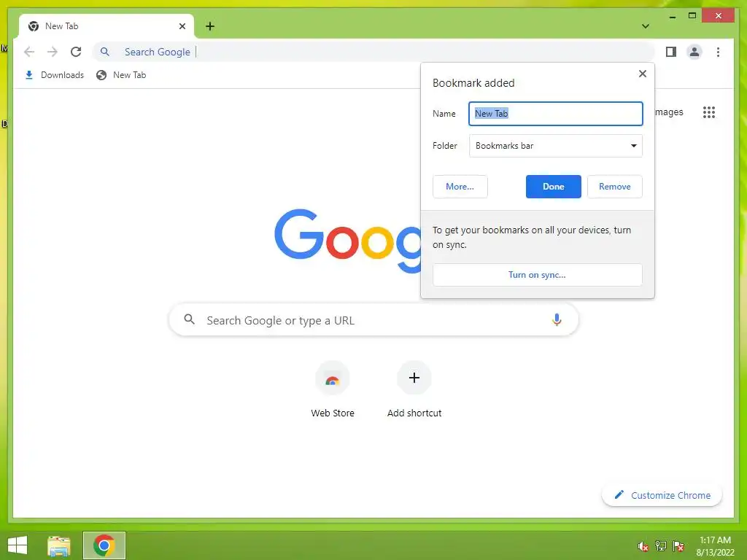Image resolution: width=747 pixels, height=560 pixels.
Task: Open Chrome's three-dot menu
Action: (718, 52)
